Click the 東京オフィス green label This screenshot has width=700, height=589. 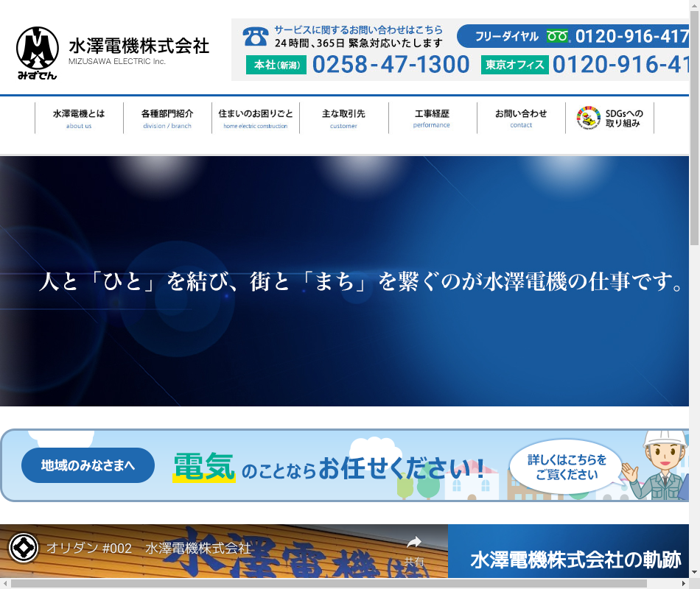coord(514,65)
